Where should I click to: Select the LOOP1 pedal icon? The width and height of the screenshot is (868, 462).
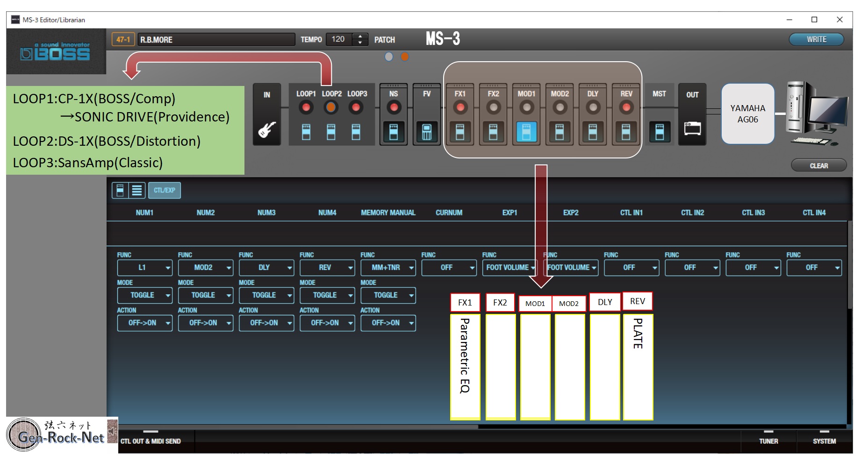click(306, 132)
